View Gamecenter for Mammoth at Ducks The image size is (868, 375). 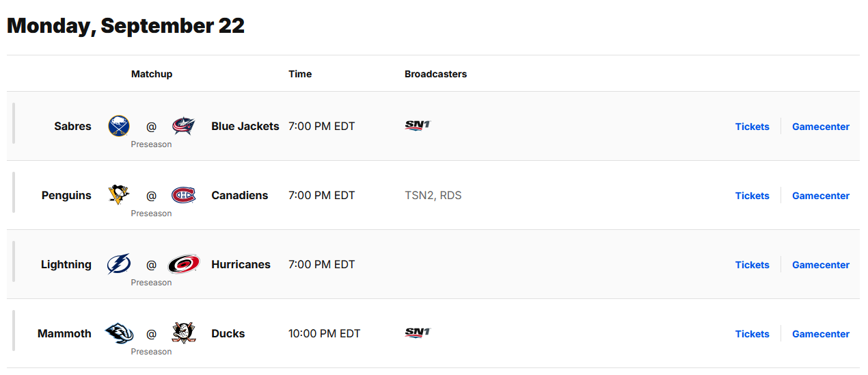pos(821,334)
